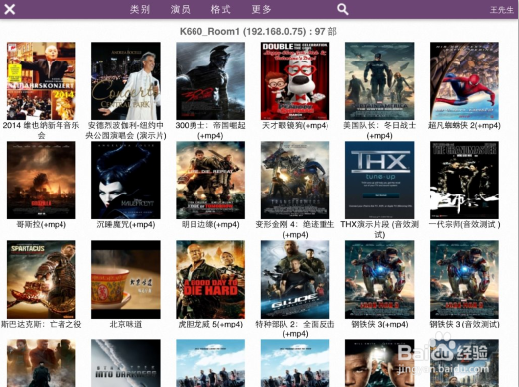Select the title 哥斯拉(+mp4)
The width and height of the screenshot is (519, 387).
[41, 224]
